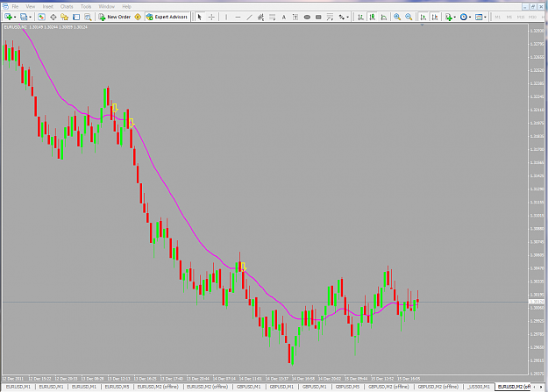The height and width of the screenshot is (392, 548).
Task: Select the Text (A) tool
Action: tap(284, 17)
